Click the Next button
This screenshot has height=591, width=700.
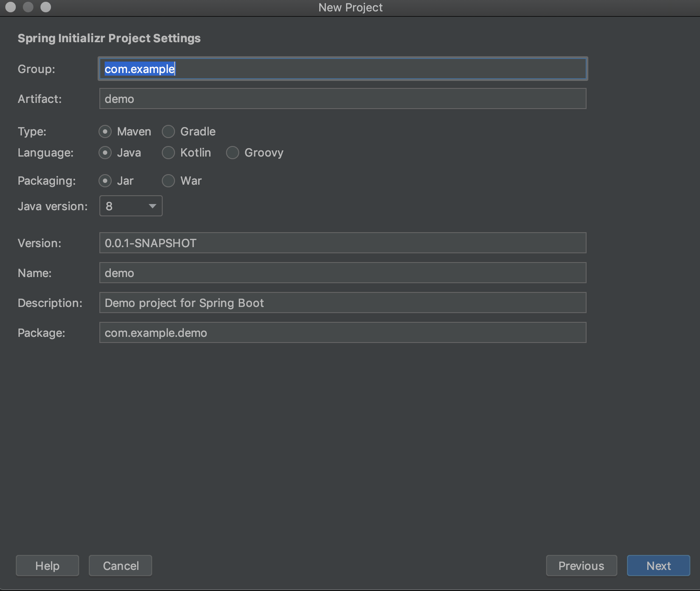659,565
